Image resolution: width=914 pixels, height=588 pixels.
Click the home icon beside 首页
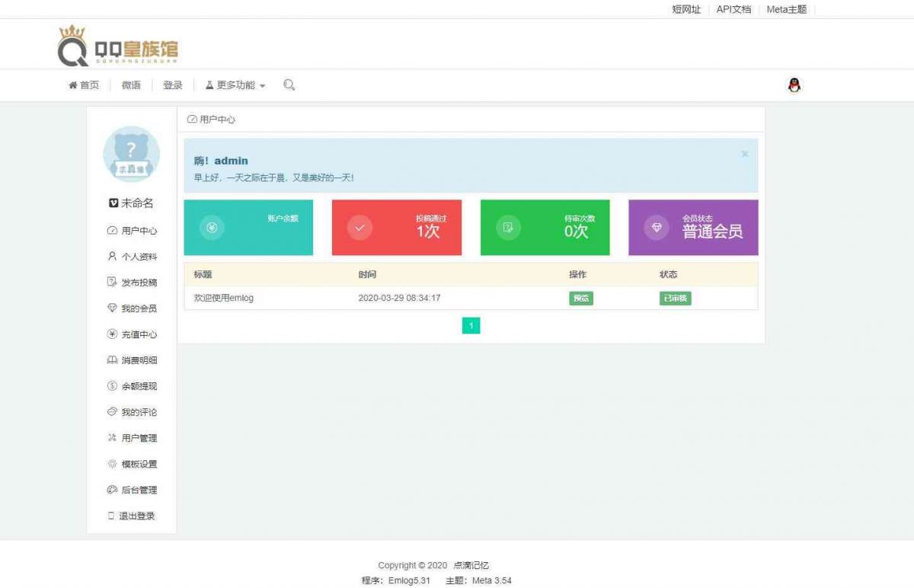[x=72, y=85]
